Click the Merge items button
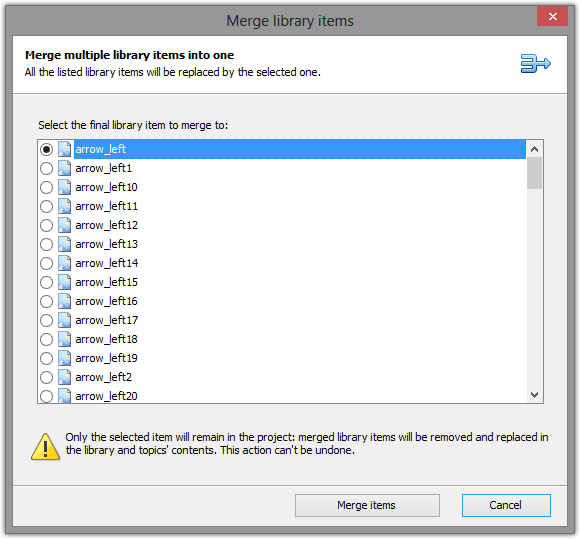 [x=367, y=505]
